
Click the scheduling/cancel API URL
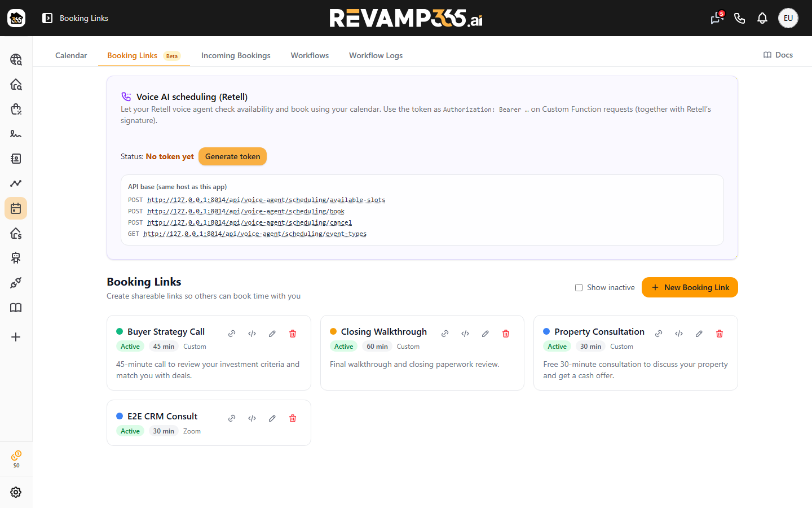249,222
